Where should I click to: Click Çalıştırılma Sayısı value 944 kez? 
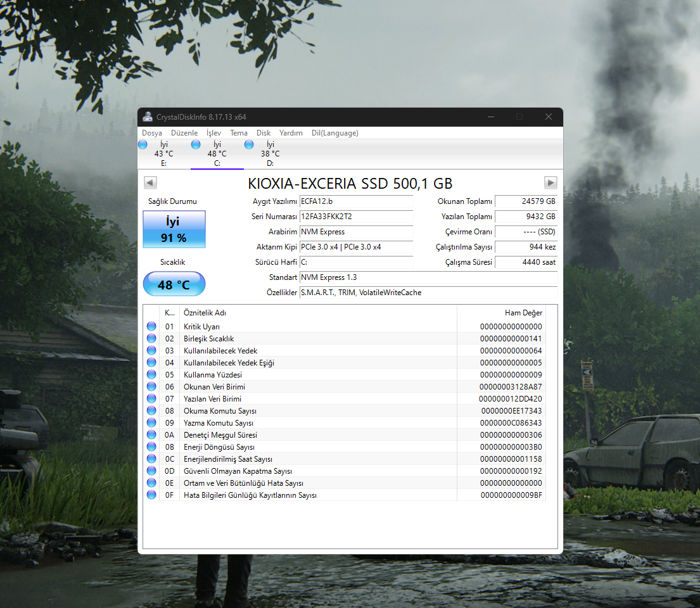526,247
